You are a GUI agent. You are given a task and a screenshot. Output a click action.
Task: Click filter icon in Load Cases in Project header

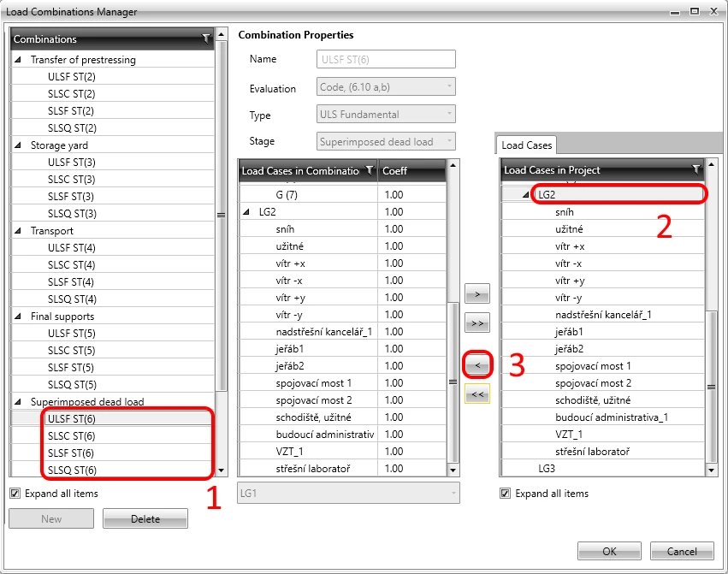point(696,169)
